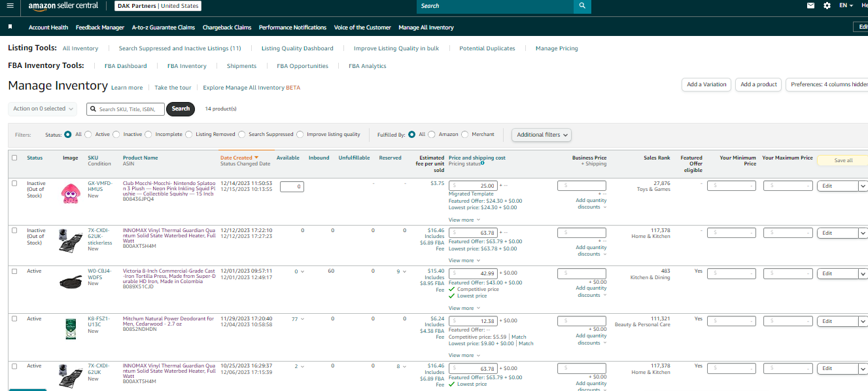Expand View more for Victoria Tortilla Press row

click(464, 308)
